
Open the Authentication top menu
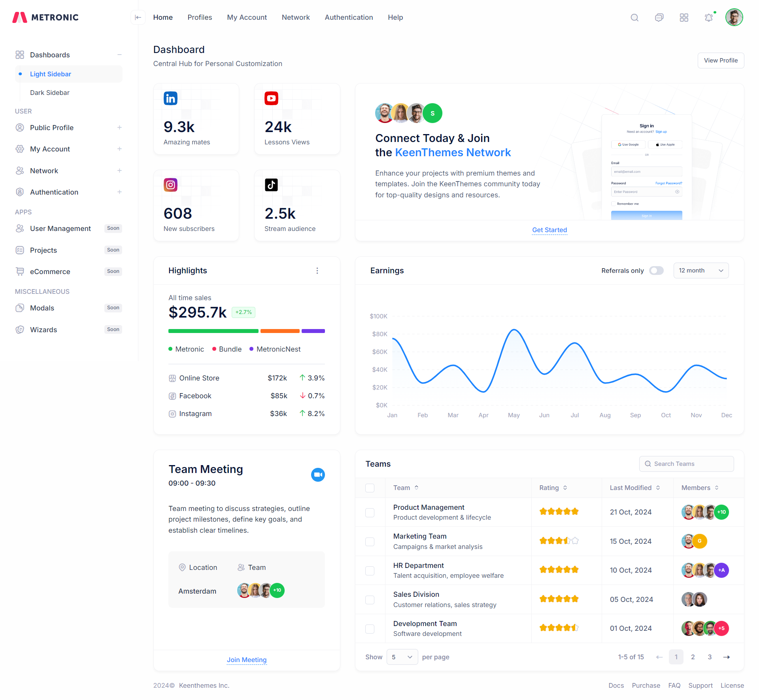[349, 17]
